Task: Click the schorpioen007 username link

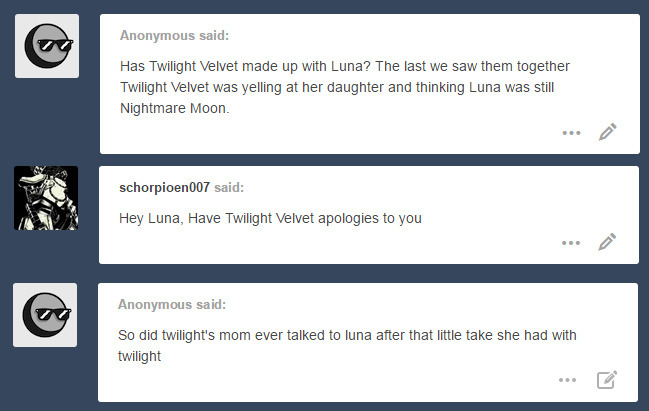Action: tap(164, 187)
